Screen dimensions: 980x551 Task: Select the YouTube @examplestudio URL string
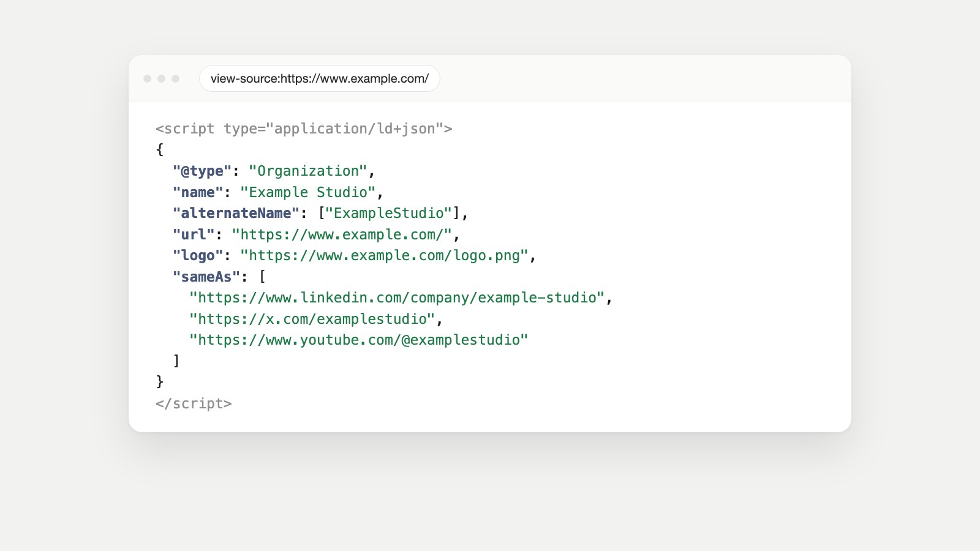(x=359, y=340)
